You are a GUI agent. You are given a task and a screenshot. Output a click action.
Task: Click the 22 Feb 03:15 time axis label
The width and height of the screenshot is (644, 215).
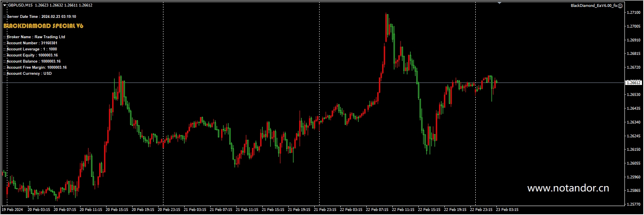[x=351, y=210]
